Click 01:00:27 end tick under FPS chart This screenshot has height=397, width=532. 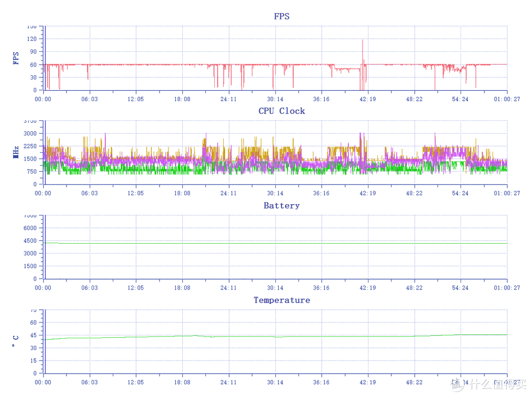507,99
